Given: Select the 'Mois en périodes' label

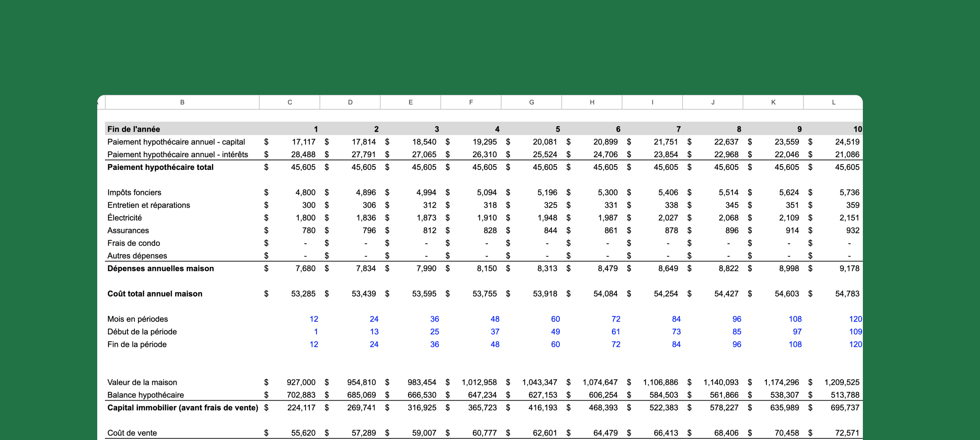Looking at the screenshot, I should 137,319.
